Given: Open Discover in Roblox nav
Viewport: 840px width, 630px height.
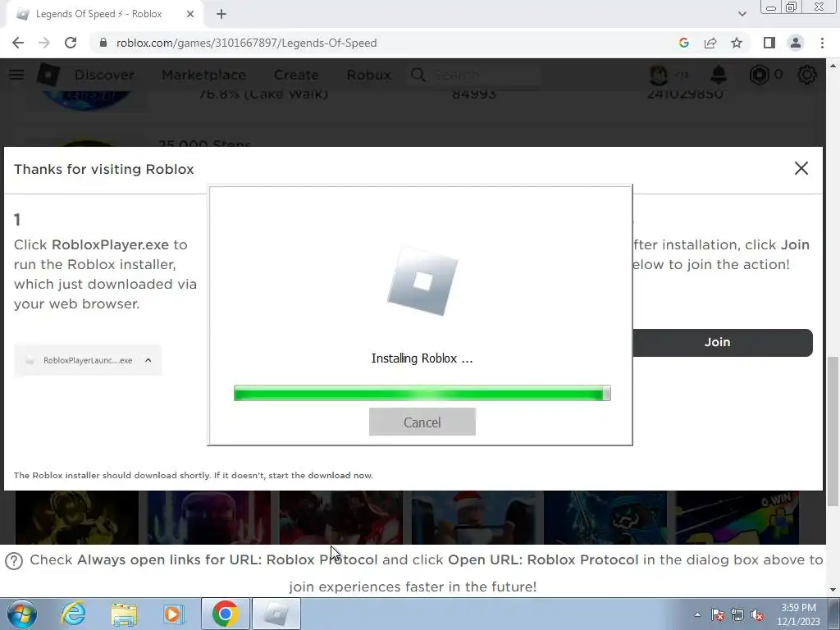Looking at the screenshot, I should 104,75.
